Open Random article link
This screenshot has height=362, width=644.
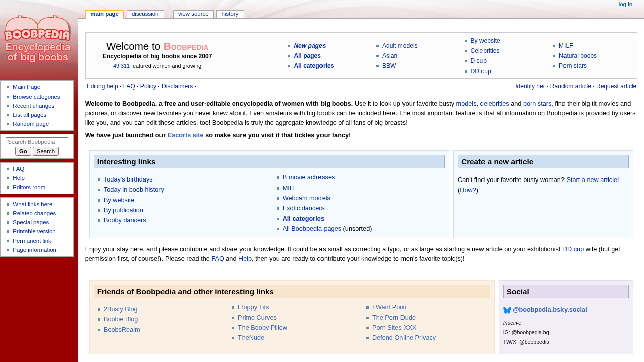click(571, 86)
